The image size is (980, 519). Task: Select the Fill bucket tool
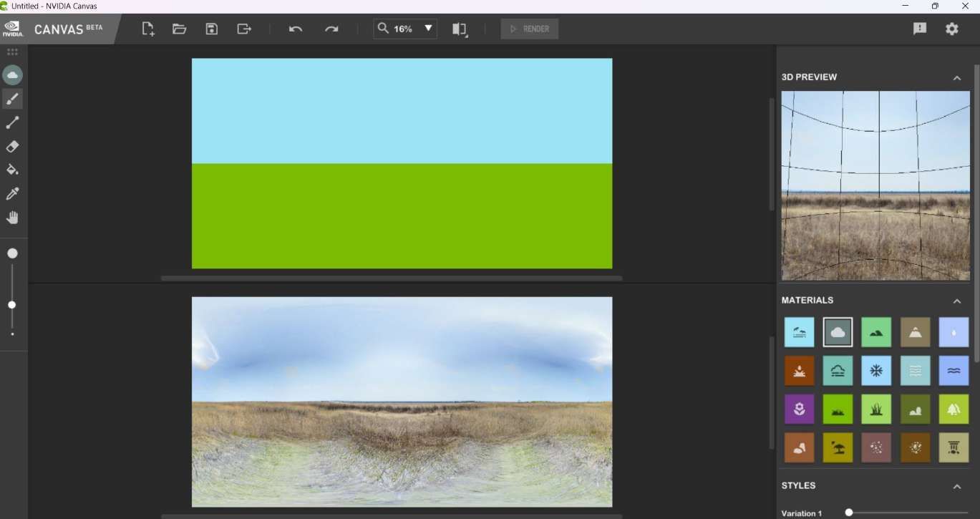pos(12,170)
